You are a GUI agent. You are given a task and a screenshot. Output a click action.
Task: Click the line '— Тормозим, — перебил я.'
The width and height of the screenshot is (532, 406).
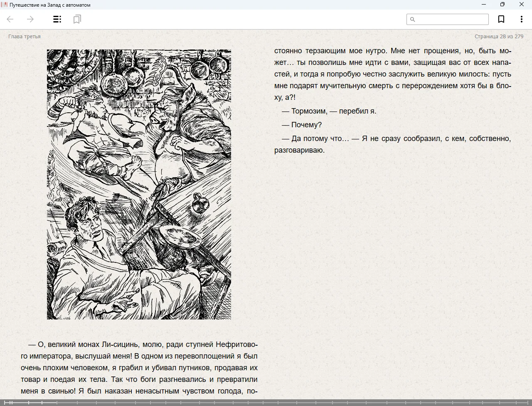(329, 111)
